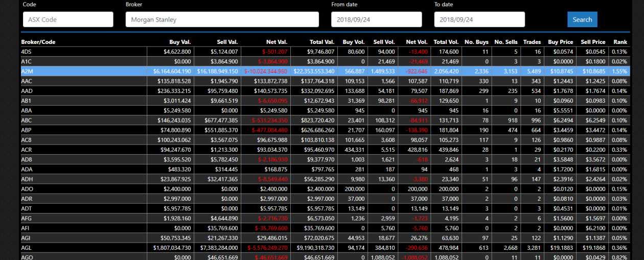Click the ASX Code input field

(x=68, y=19)
